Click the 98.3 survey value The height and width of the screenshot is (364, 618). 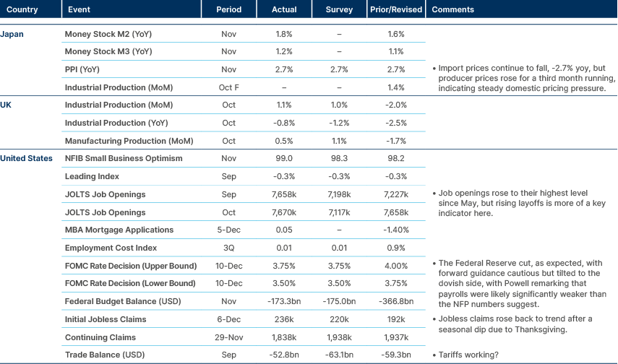339,158
